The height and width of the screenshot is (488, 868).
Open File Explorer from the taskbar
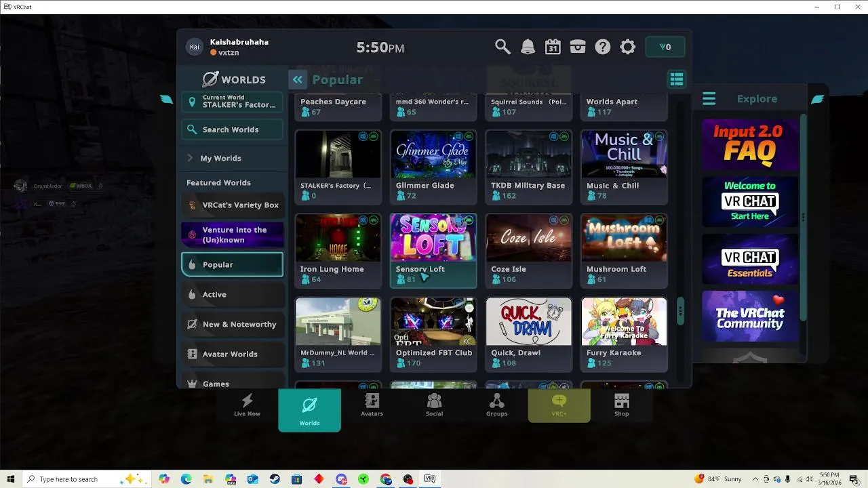pyautogui.click(x=208, y=479)
